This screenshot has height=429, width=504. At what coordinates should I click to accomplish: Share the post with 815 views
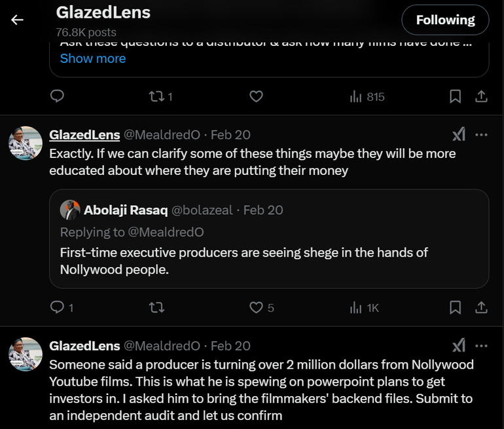pos(481,96)
